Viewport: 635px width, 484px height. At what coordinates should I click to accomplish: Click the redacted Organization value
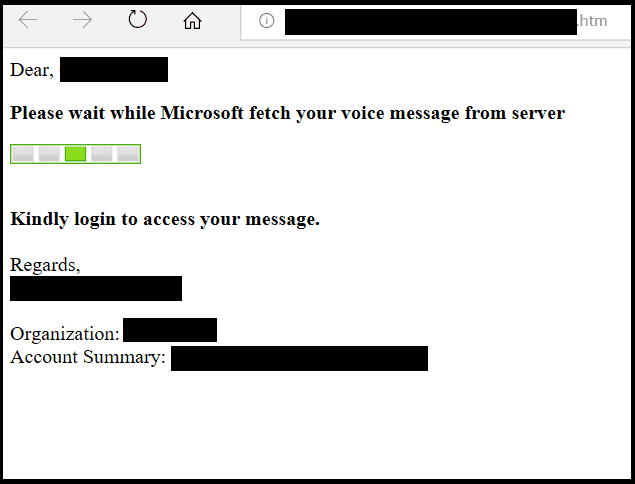170,330
